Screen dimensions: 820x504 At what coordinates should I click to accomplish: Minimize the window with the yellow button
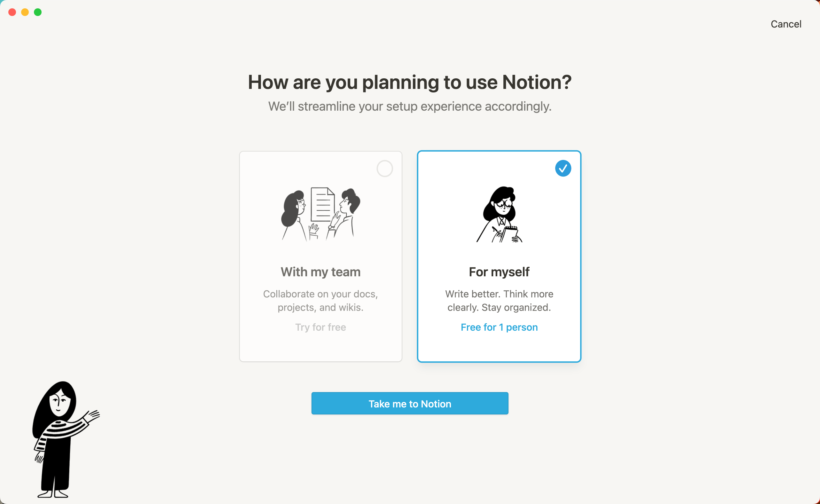point(25,12)
